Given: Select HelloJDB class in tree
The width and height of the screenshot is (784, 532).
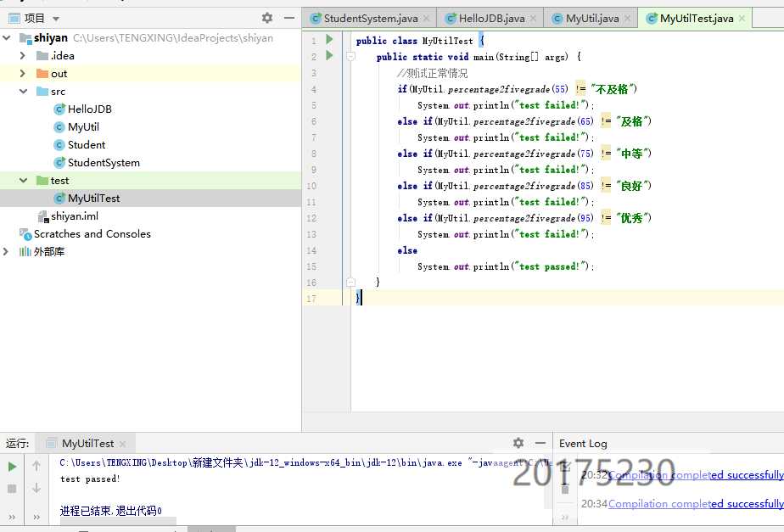Looking at the screenshot, I should coord(83,109).
